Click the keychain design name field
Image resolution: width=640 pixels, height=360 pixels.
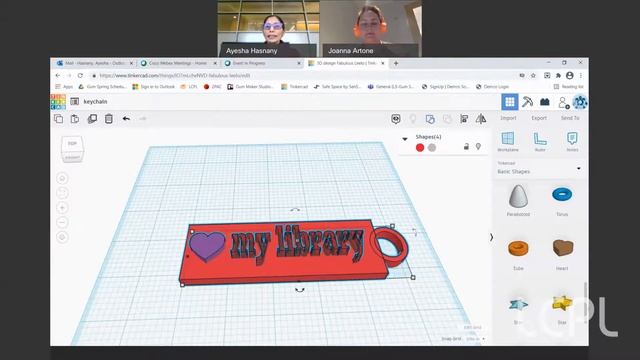click(x=96, y=102)
